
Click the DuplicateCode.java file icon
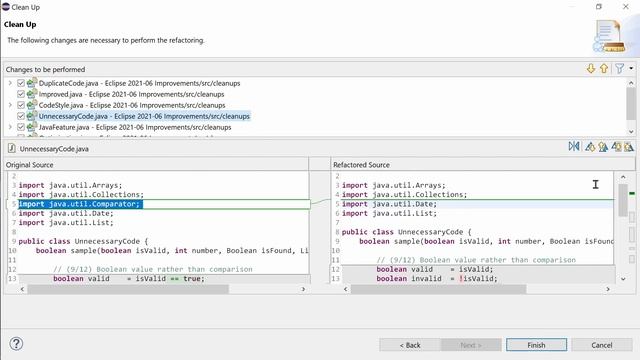pos(32,83)
